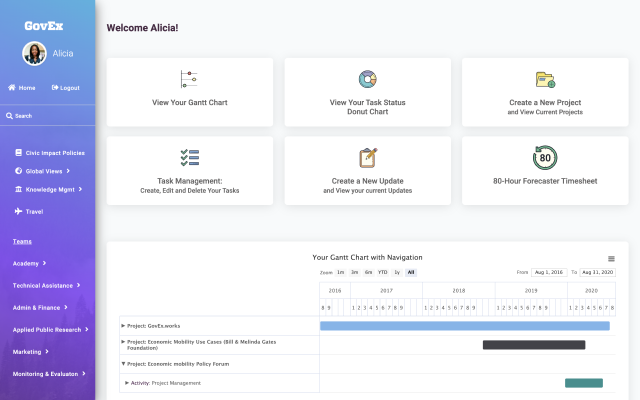Open the Gantt chart hamburger menu
Screen dimensions: 640x400
611,258
